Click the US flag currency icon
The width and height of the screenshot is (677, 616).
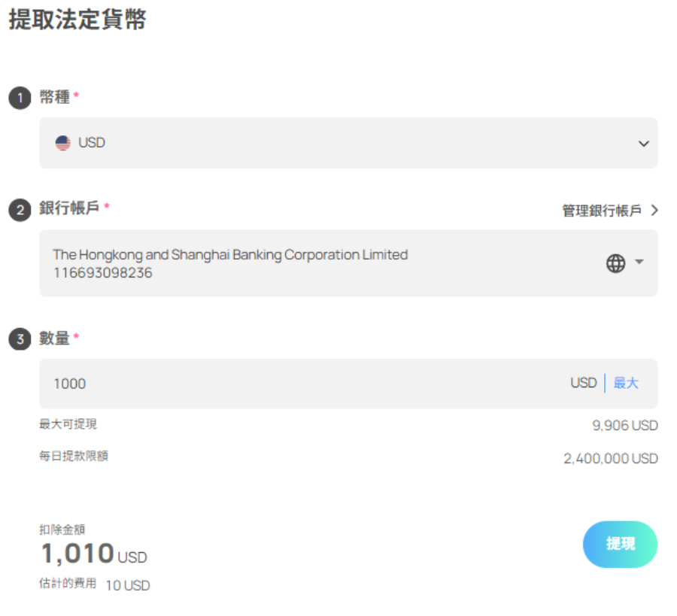[x=63, y=143]
